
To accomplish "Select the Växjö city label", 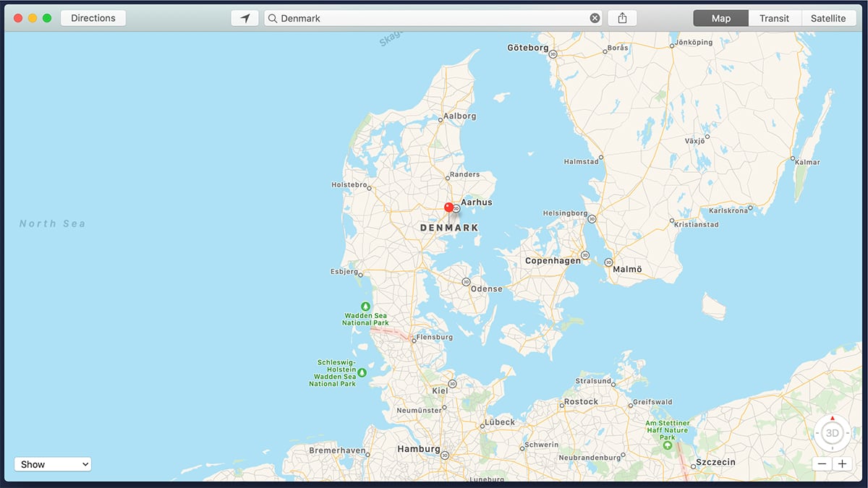I will (694, 141).
